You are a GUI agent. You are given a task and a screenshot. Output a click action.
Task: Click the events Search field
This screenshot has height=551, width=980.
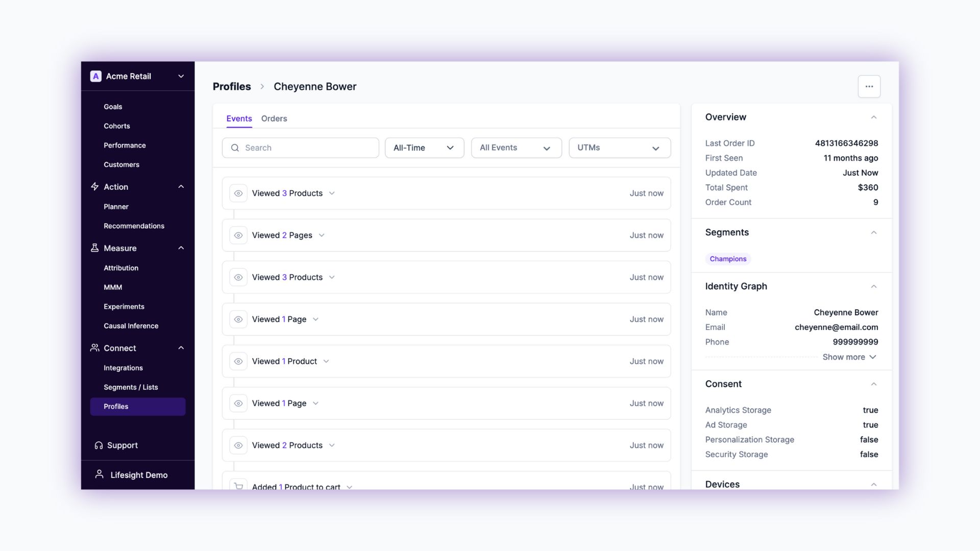(300, 148)
